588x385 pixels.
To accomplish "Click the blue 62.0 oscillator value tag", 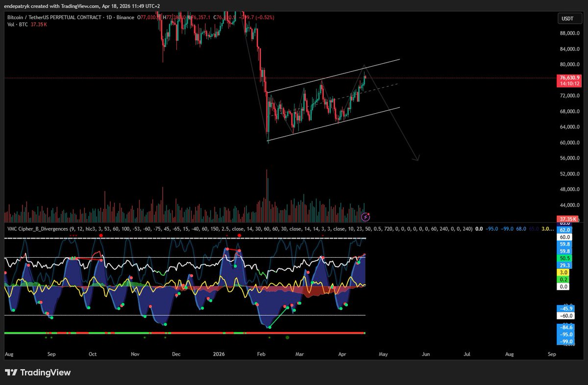I will coord(564,230).
